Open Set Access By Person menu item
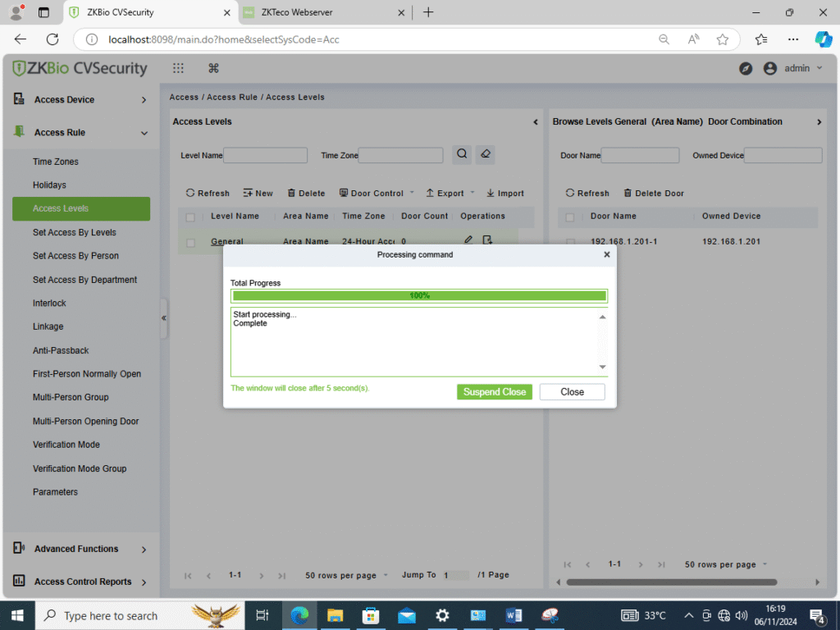 coord(75,256)
